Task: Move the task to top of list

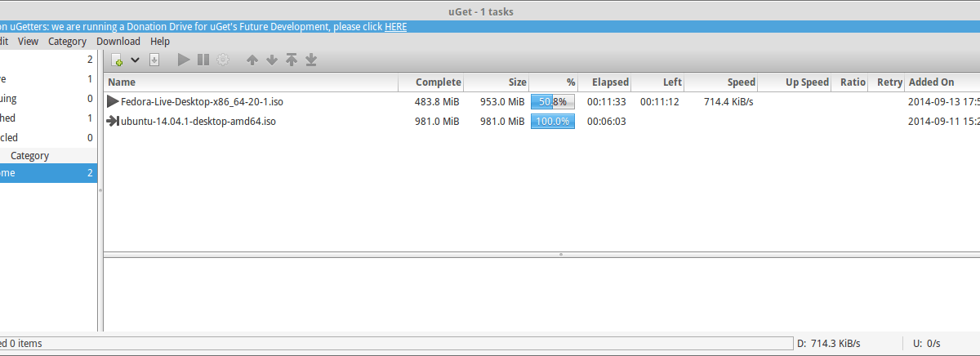Action: pos(292,60)
